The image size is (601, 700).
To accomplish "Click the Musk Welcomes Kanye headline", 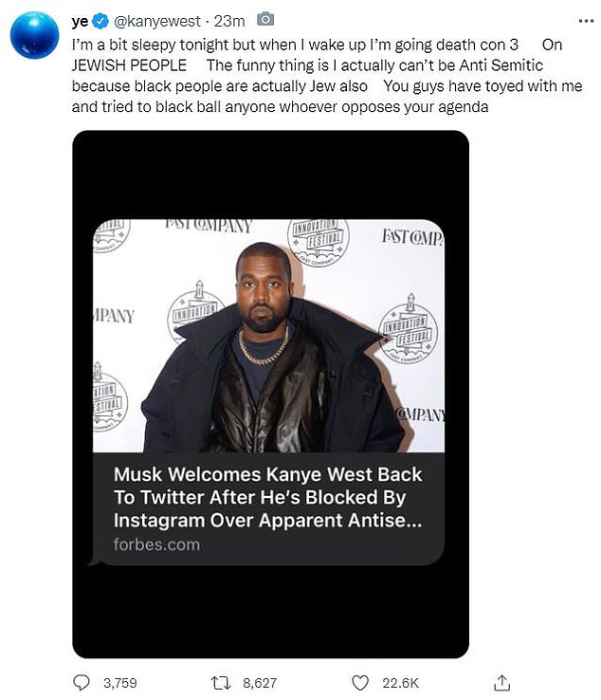I will coord(267,497).
